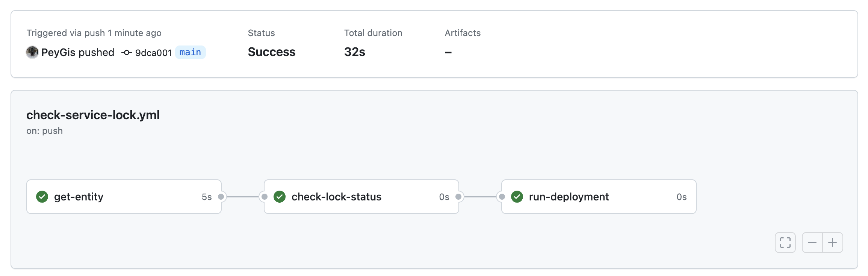Click the check-service-lock.yml workflow title
This screenshot has width=868, height=276.
93,115
